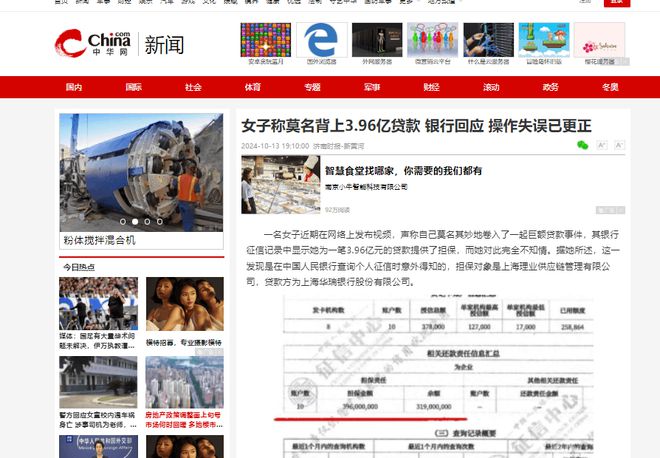Open the school building news thumbnail

click(98, 382)
